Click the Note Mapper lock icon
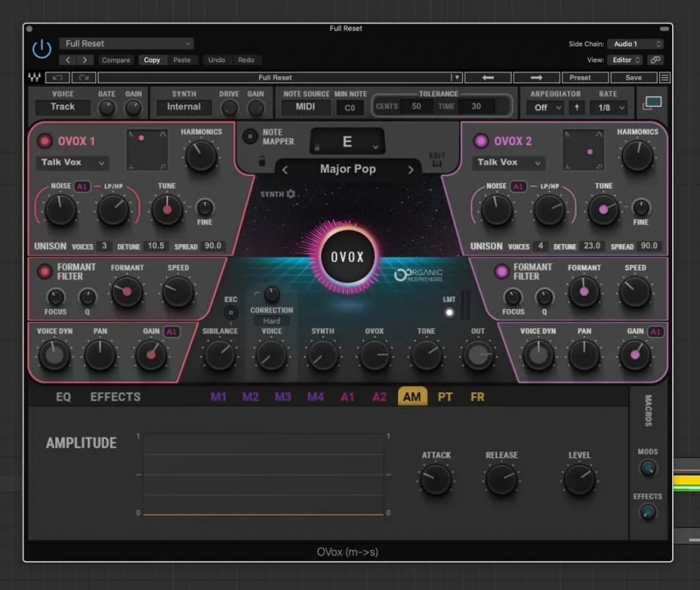 pyautogui.click(x=262, y=161)
